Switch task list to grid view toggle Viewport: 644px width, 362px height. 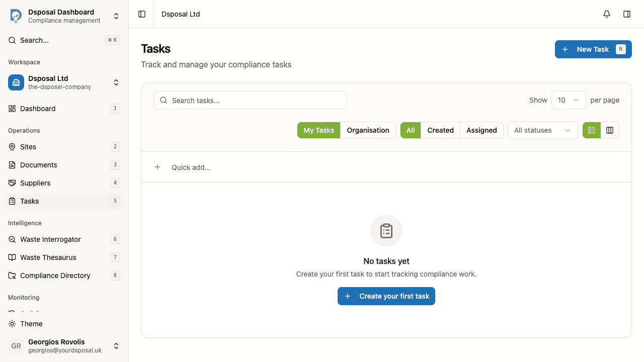(591, 130)
